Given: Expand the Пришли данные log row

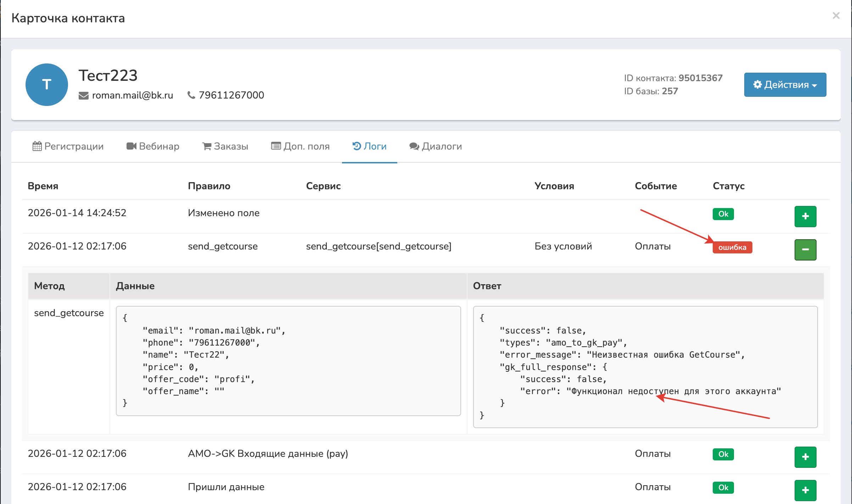Looking at the screenshot, I should pyautogui.click(x=805, y=490).
